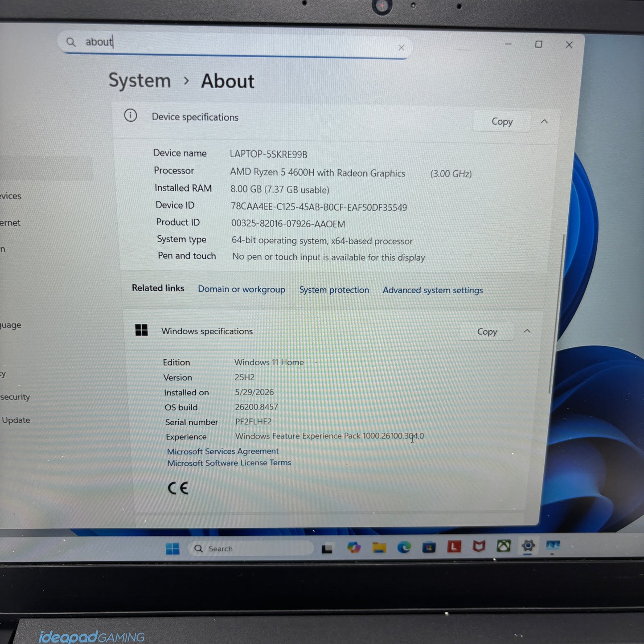
Task: Open the red Lenovo L app
Action: [x=454, y=546]
